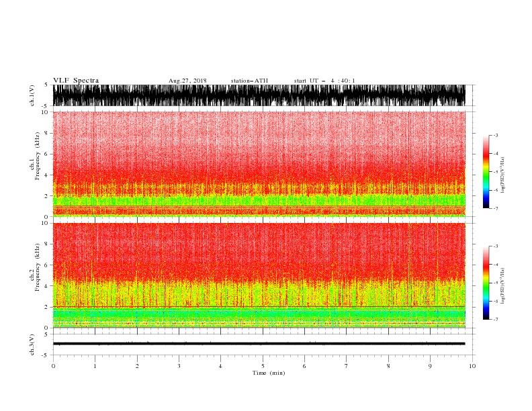The width and height of the screenshot is (532, 411).
Task: Click the -7 label on ch.2 color bar
Action: point(495,320)
